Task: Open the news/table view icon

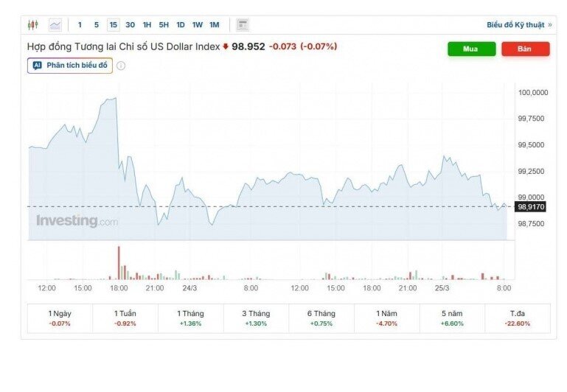Action: [x=243, y=25]
